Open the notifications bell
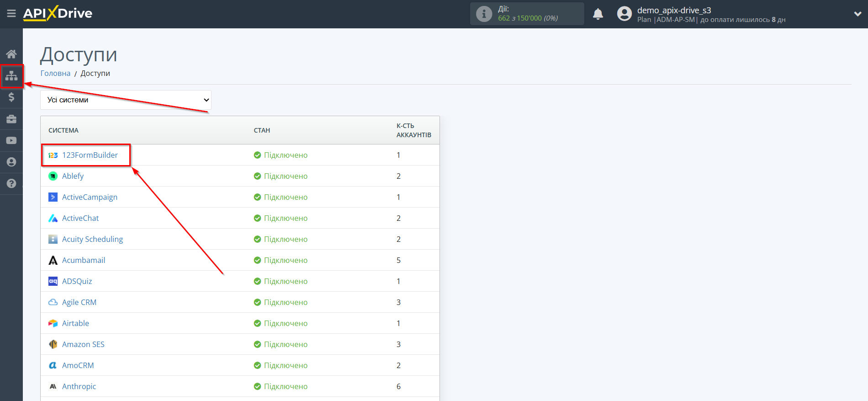Viewport: 868px width, 401px height. [x=598, y=14]
